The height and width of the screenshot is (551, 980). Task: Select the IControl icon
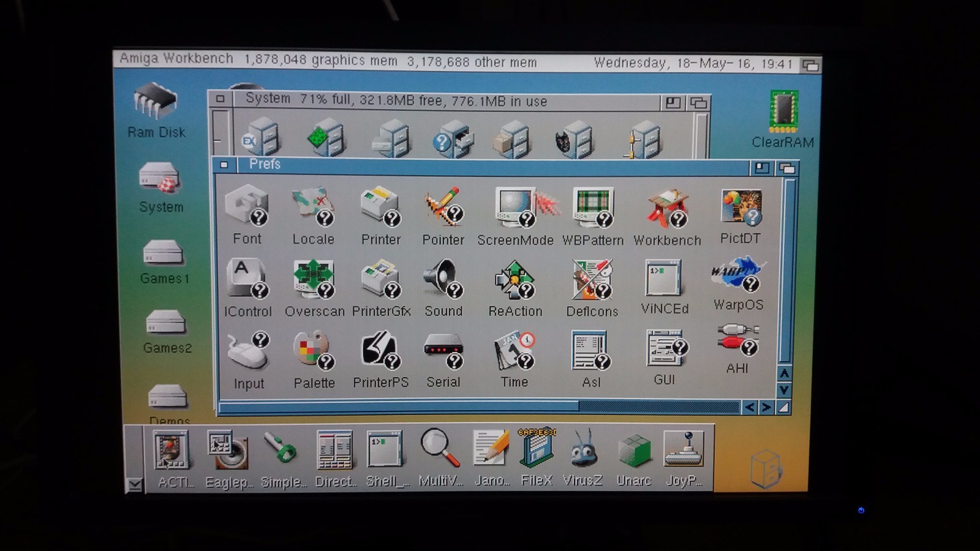pos(247,279)
